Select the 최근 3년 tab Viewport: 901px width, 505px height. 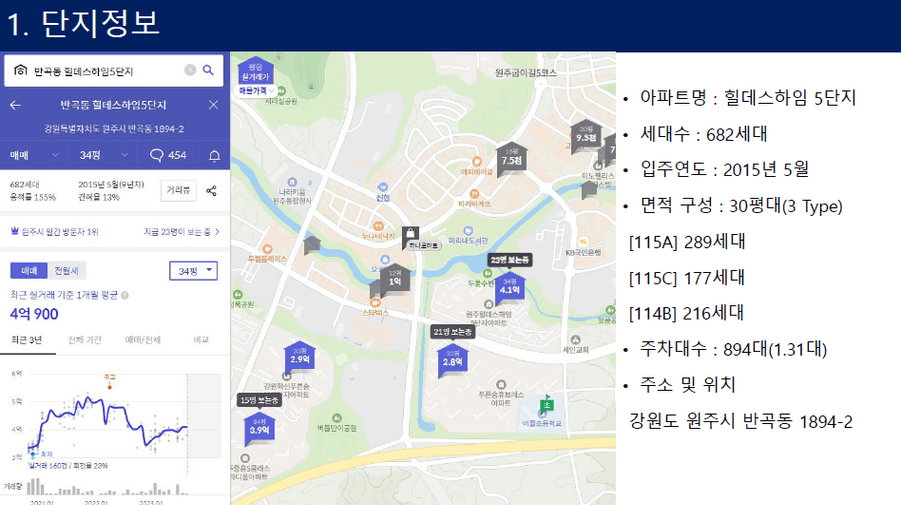click(x=27, y=340)
